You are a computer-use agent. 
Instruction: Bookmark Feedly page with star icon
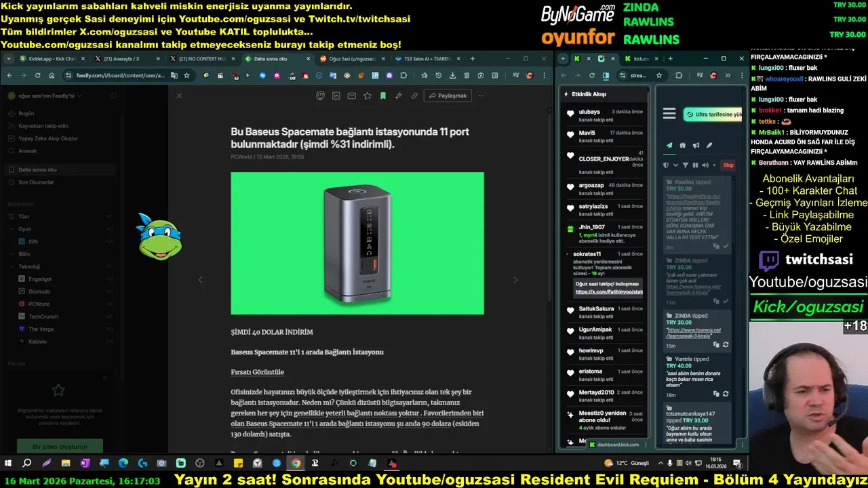click(x=186, y=75)
